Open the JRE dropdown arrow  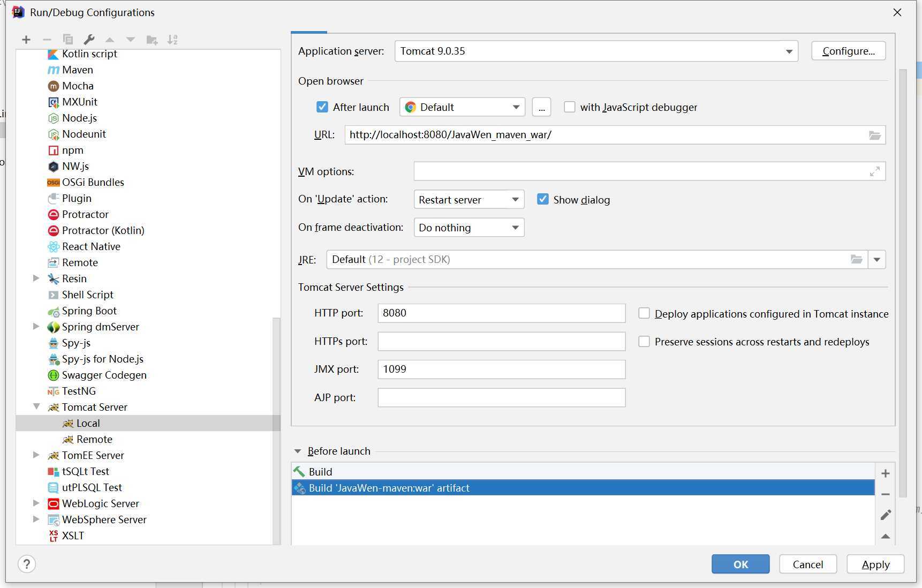(877, 260)
